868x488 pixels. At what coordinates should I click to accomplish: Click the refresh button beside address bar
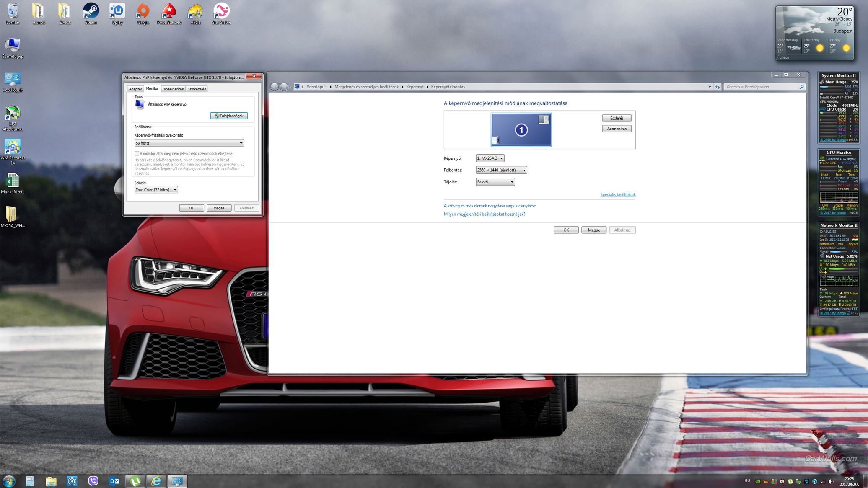718,87
